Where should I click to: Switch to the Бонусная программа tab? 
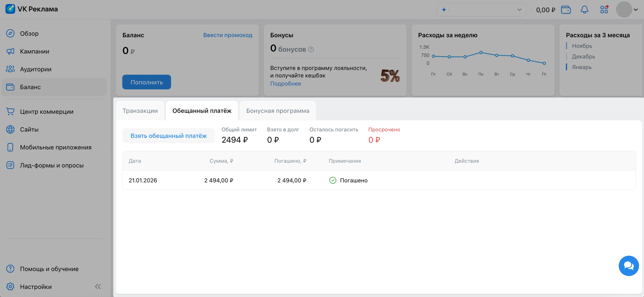coord(278,111)
